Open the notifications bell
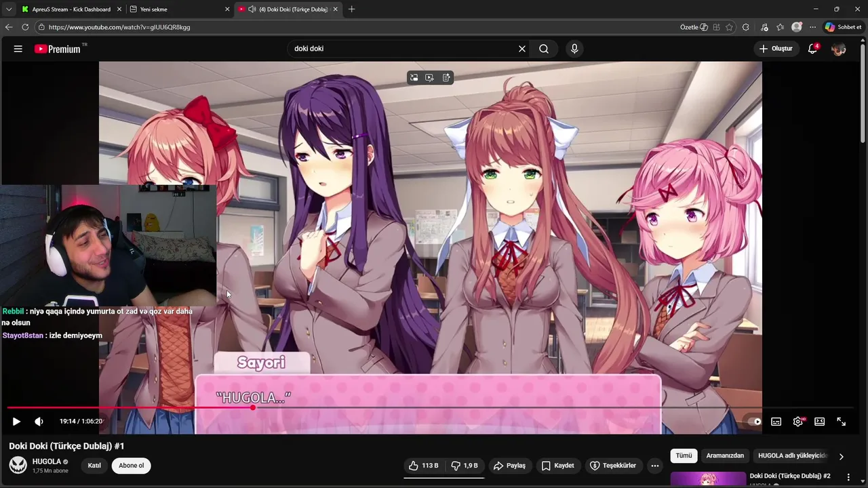The height and width of the screenshot is (488, 868). [x=812, y=49]
